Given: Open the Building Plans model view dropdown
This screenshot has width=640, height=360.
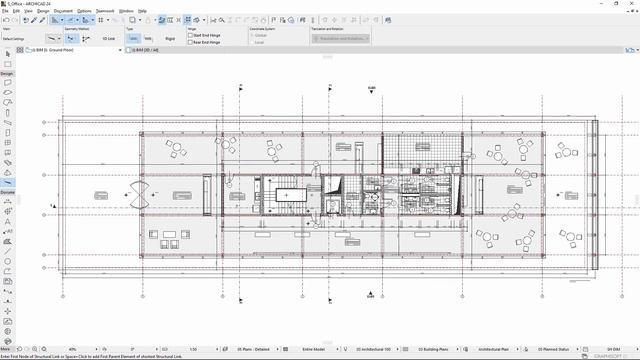Looking at the screenshot, I should (457, 349).
